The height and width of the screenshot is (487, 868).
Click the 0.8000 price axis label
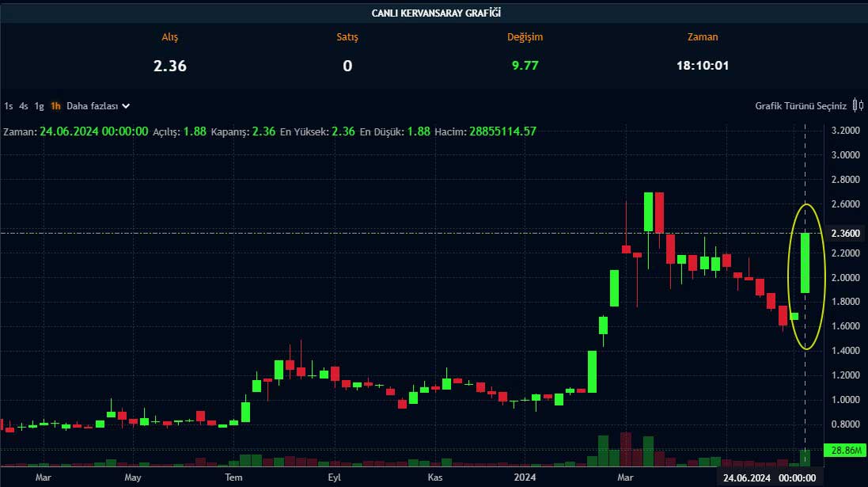coord(845,424)
